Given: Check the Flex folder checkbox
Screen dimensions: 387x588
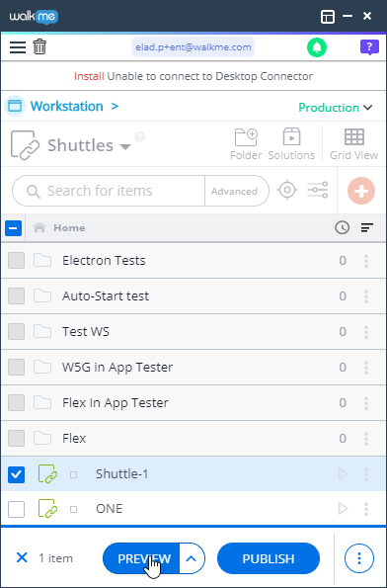Looking at the screenshot, I should (x=16, y=439).
